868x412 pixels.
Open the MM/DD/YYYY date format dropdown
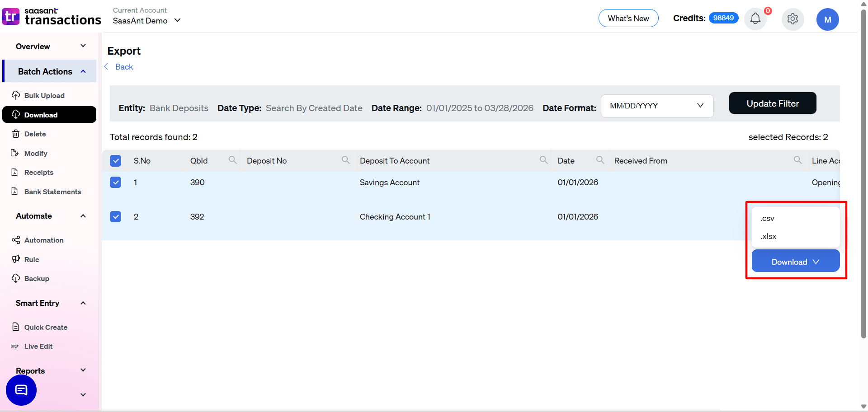click(657, 106)
